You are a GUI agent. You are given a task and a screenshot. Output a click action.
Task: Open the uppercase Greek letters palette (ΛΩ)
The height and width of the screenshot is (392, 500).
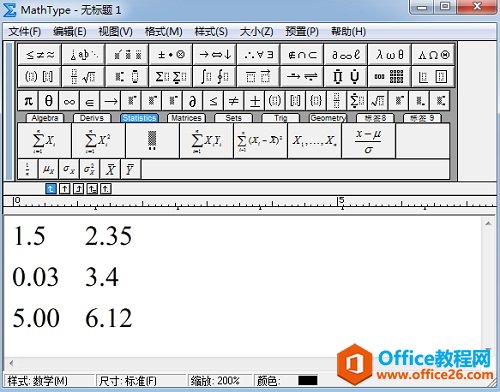coord(433,54)
